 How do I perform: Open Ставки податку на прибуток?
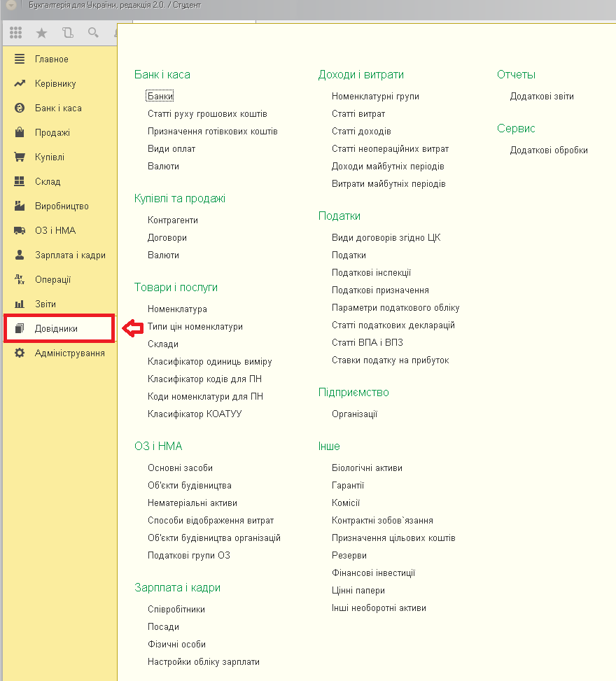tap(391, 360)
